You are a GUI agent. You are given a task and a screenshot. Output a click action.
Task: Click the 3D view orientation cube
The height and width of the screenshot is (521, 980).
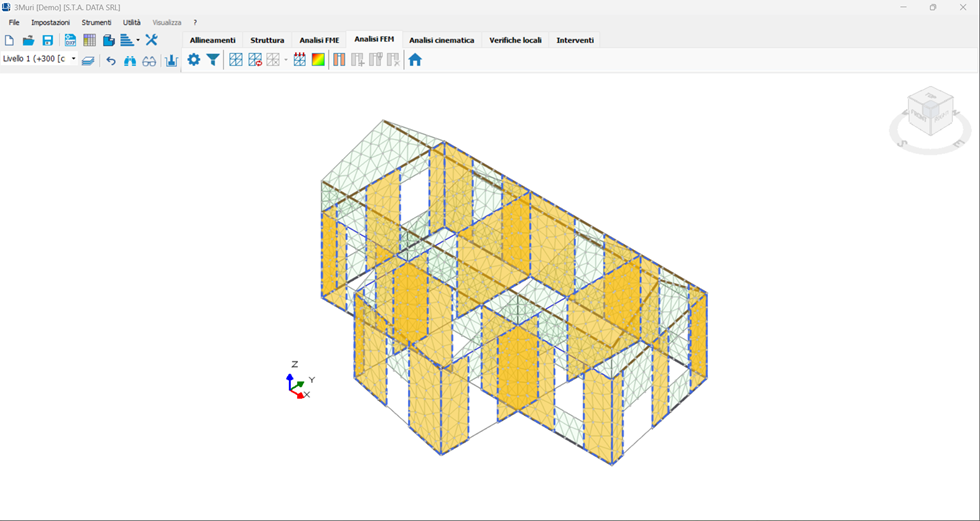pyautogui.click(x=929, y=112)
